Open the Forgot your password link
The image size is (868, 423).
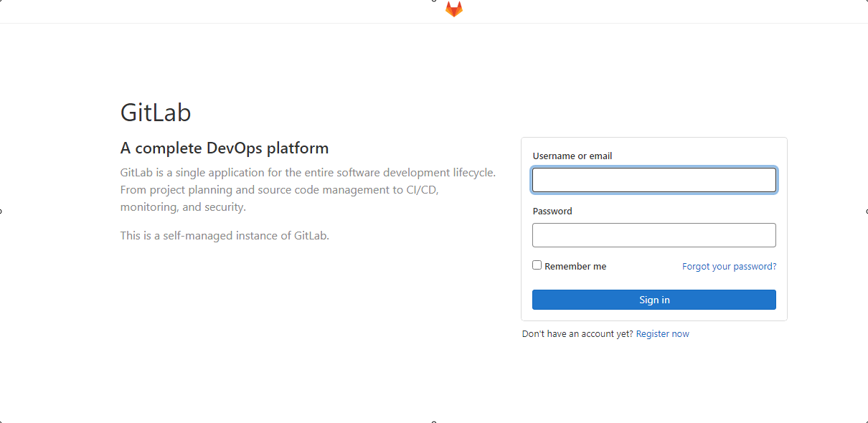coord(729,266)
